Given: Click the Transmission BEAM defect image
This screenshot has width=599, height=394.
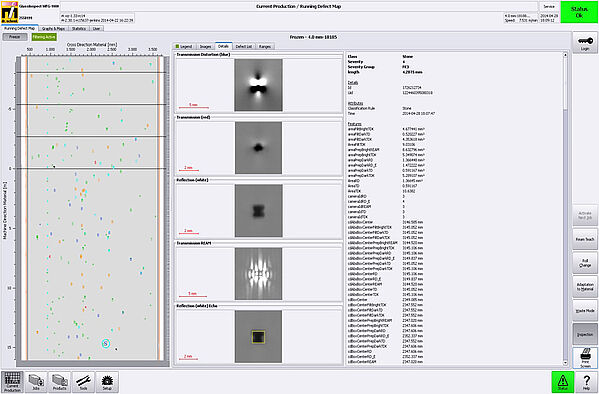Looking at the screenshot, I should click(x=259, y=274).
